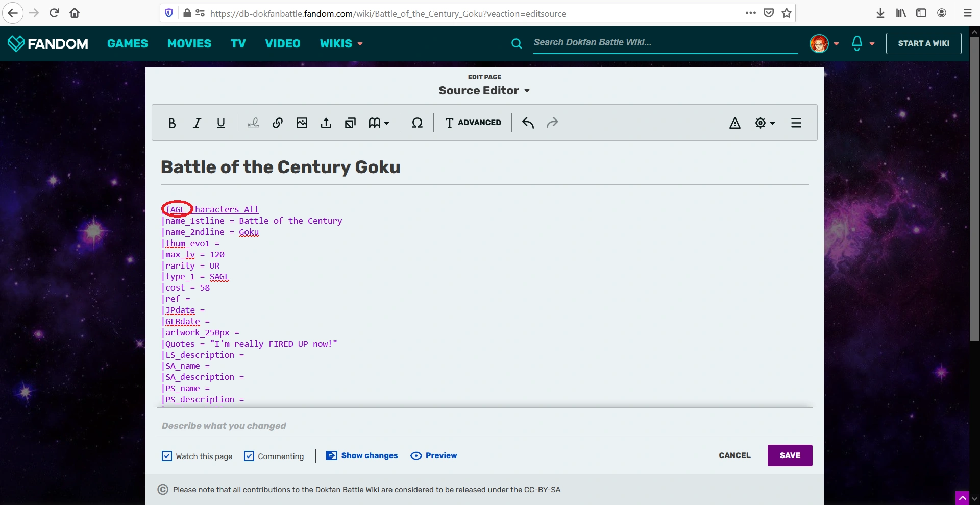This screenshot has width=980, height=505.
Task: Click the 'type_1 = SAGL' source line
Action: (x=195, y=277)
